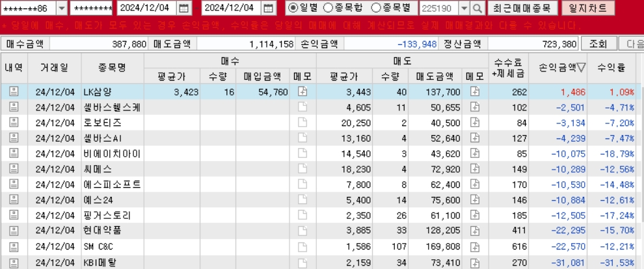Screen dimensions: 644x269
Task: Open detail icon for 예스24 row
Action: 14,200
